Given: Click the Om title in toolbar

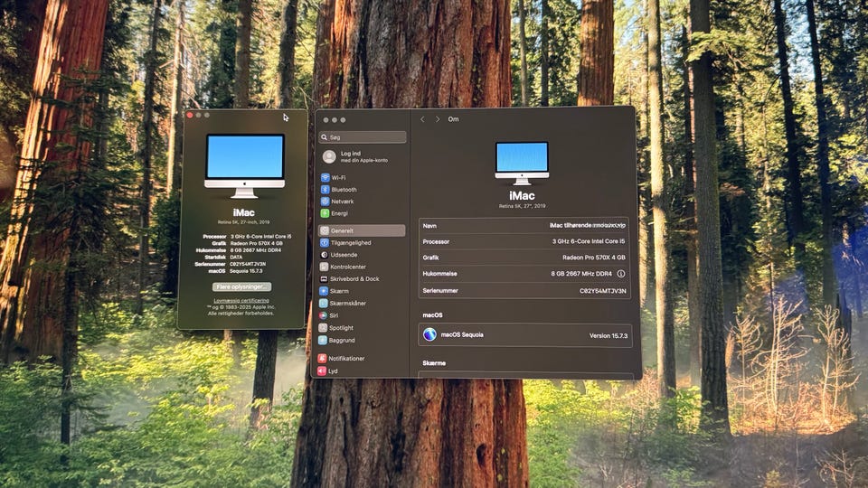Looking at the screenshot, I should tap(453, 119).
